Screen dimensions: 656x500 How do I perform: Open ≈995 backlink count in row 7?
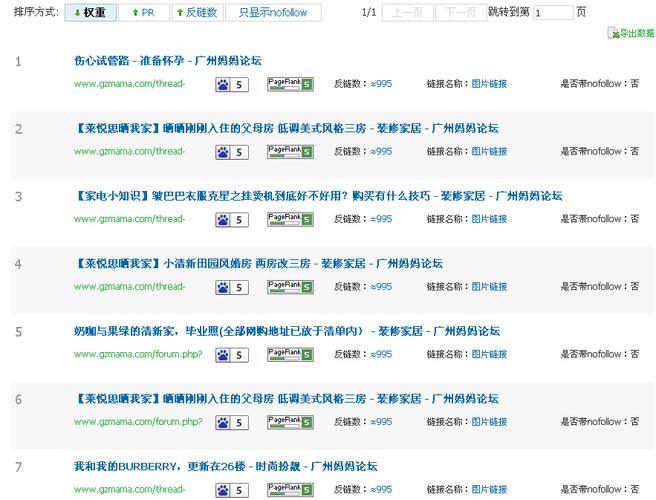[381, 490]
